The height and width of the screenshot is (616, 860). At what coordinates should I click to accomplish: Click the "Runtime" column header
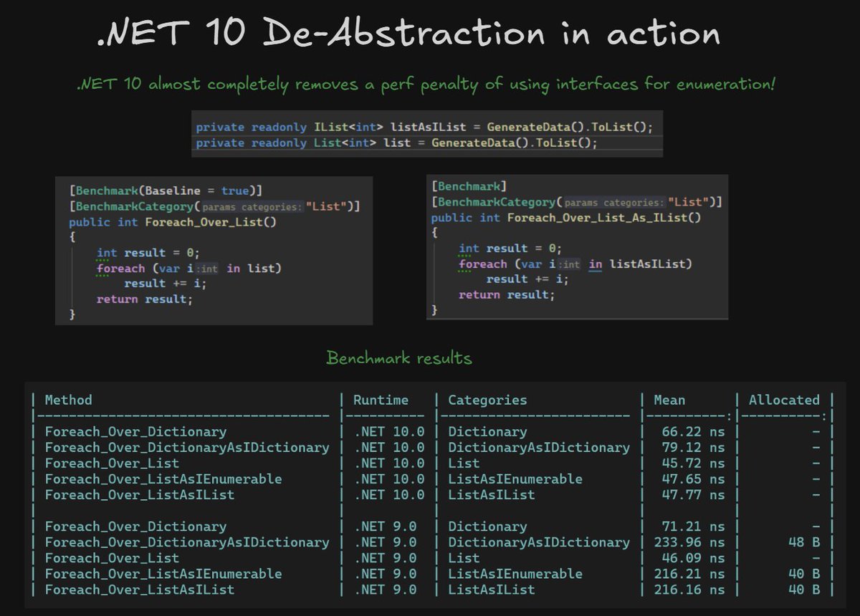tap(381, 400)
